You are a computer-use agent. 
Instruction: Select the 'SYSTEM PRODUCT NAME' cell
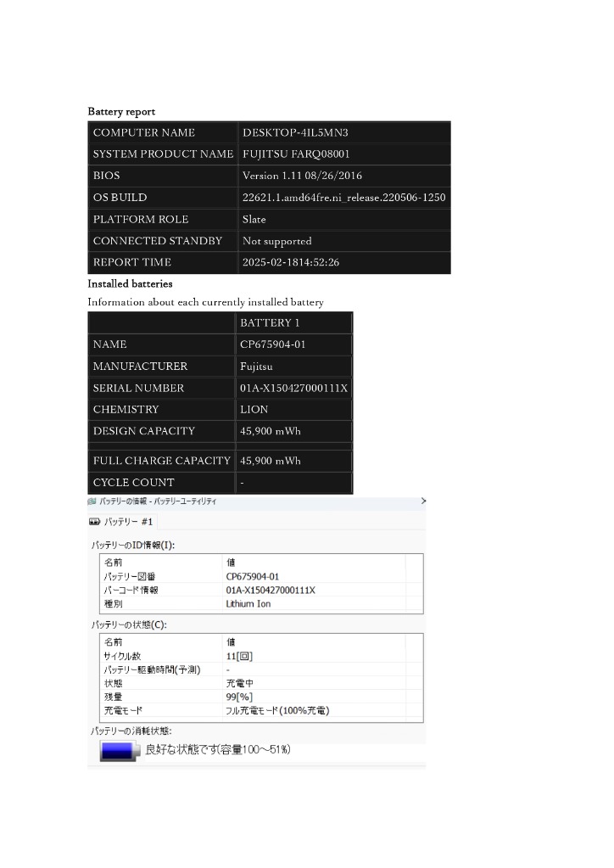[163, 154]
